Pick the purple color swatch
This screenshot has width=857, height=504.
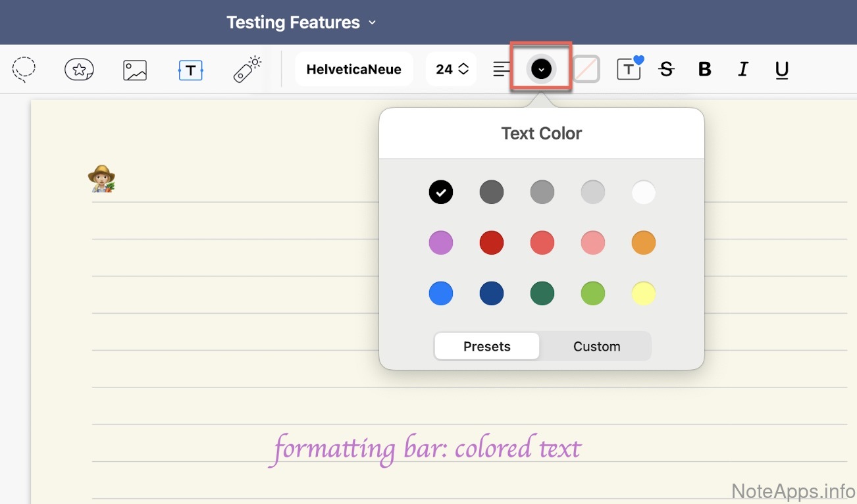[441, 243]
